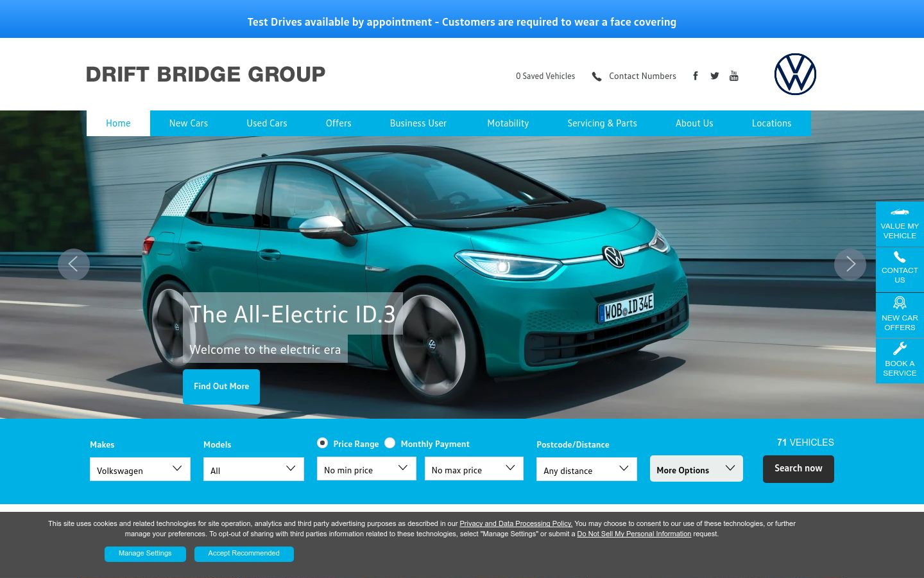
Task: Open Book a Service side panel
Action: pos(900,361)
